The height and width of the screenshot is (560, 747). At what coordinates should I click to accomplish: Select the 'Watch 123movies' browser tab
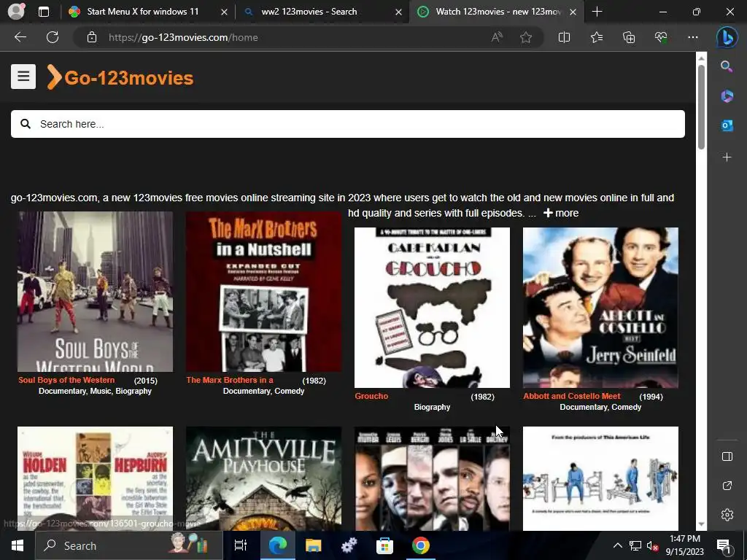(x=495, y=12)
